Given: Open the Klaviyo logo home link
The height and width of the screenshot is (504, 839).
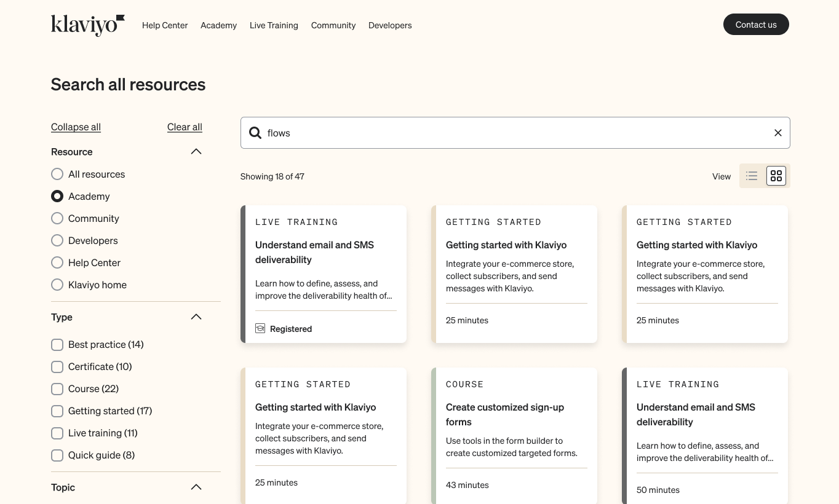Looking at the screenshot, I should [x=88, y=25].
